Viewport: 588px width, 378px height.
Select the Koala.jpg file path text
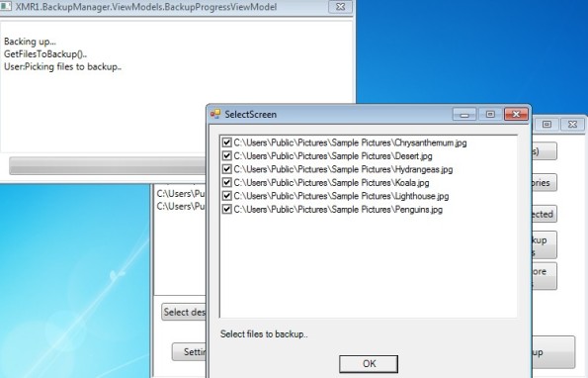[x=331, y=182]
